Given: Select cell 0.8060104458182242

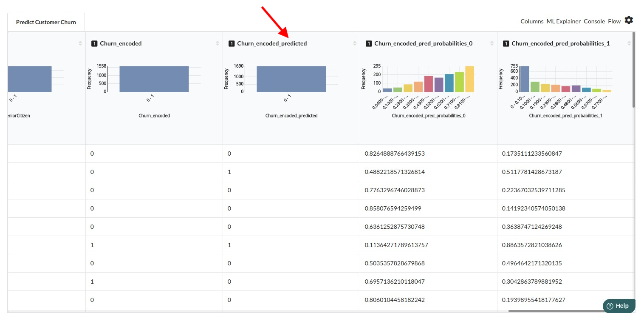Looking at the screenshot, I should click(428, 300).
